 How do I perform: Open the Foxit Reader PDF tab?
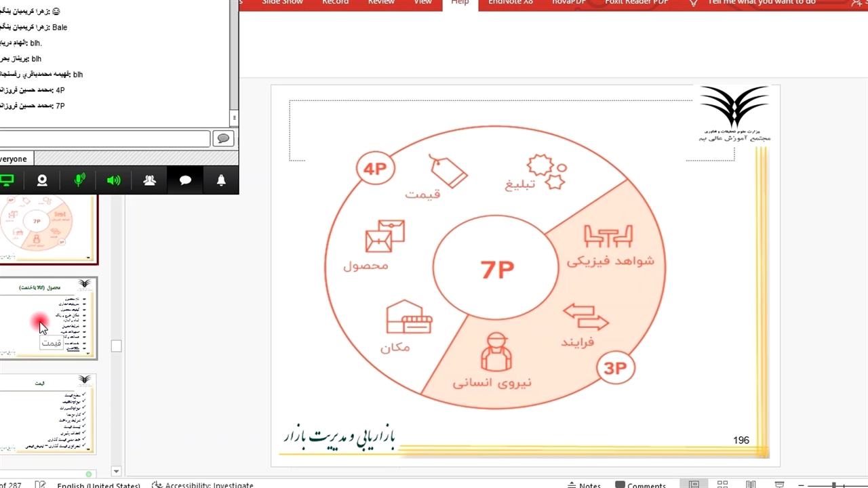pos(637,3)
